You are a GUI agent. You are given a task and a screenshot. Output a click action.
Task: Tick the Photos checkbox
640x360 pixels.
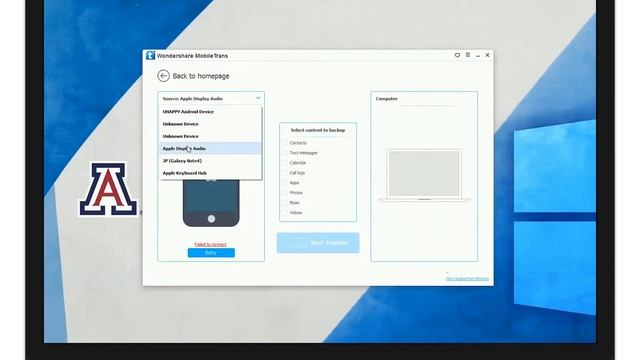[x=285, y=193]
